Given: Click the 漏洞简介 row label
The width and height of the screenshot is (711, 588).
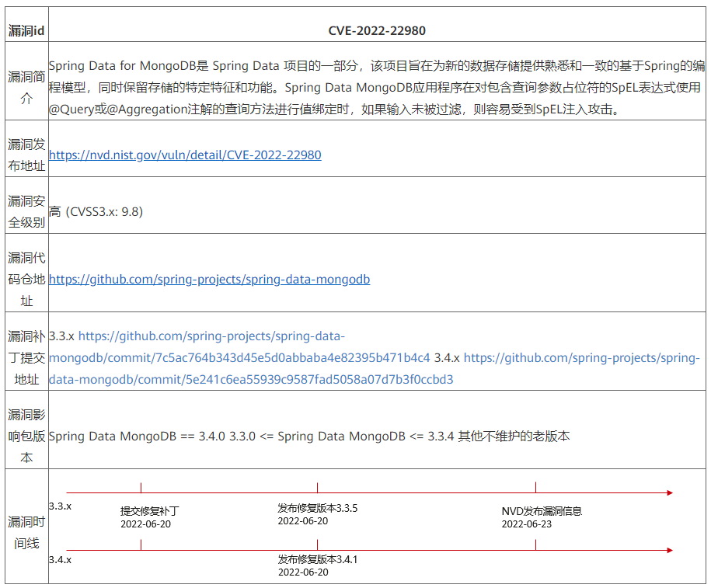Looking at the screenshot, I should point(26,87).
